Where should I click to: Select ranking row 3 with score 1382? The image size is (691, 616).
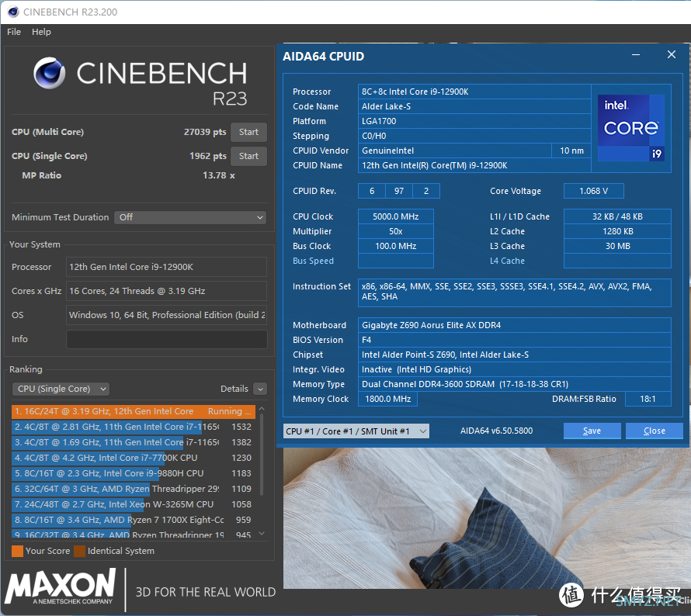click(133, 442)
